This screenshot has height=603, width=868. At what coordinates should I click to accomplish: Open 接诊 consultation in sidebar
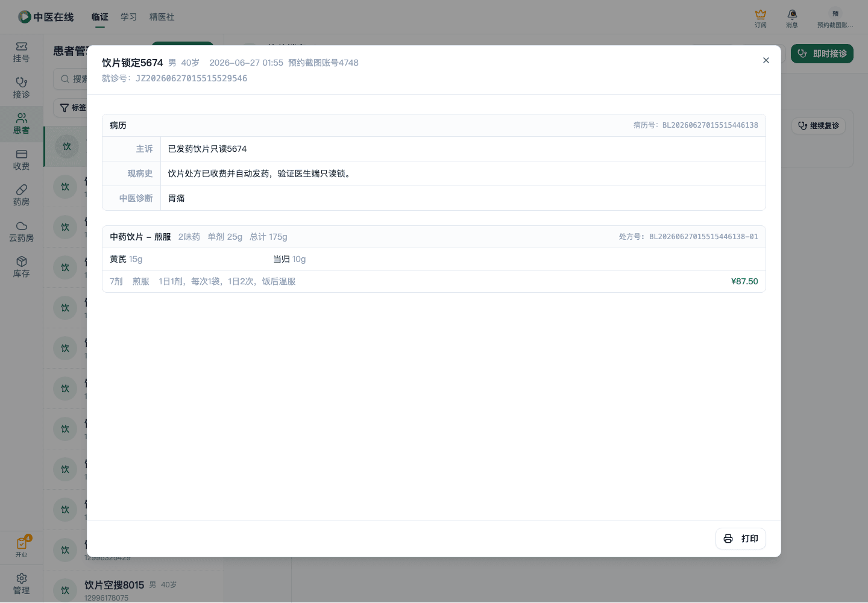tap(21, 88)
